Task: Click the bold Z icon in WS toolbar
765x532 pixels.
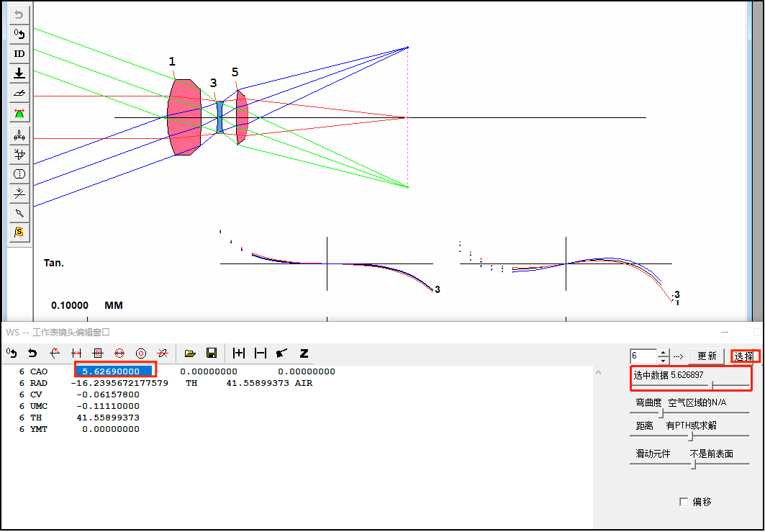Action: pyautogui.click(x=304, y=353)
